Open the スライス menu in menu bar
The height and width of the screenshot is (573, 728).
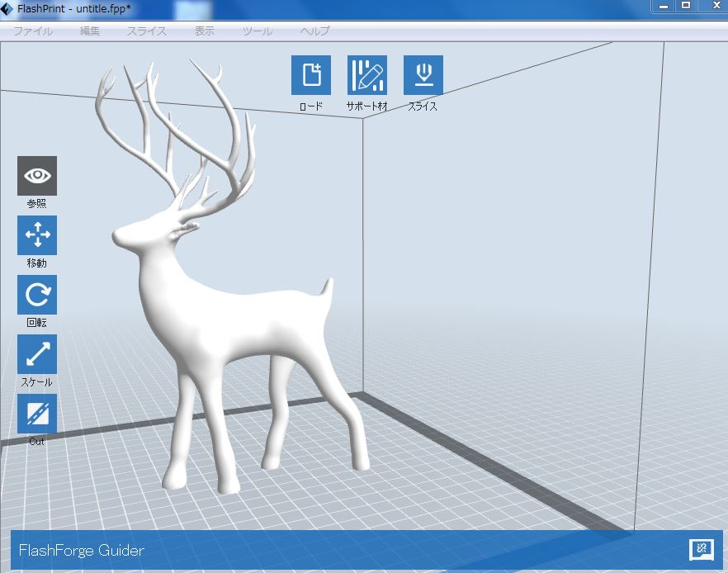[147, 31]
